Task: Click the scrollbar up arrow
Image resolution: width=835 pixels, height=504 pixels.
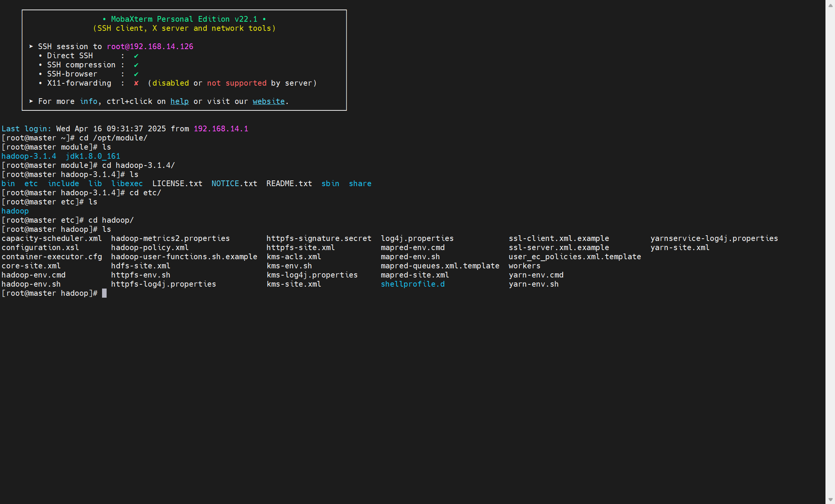Action: pos(830,5)
